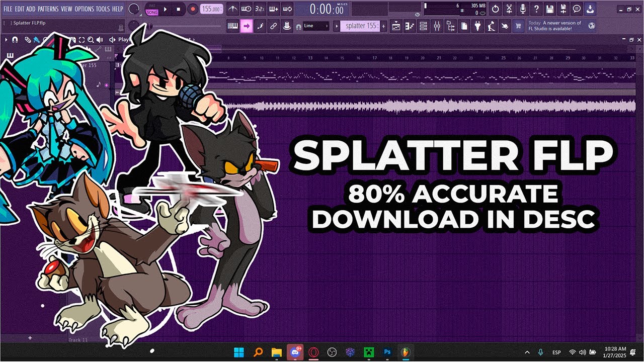Toggle loop recording icon
644x362 pixels.
click(x=287, y=9)
